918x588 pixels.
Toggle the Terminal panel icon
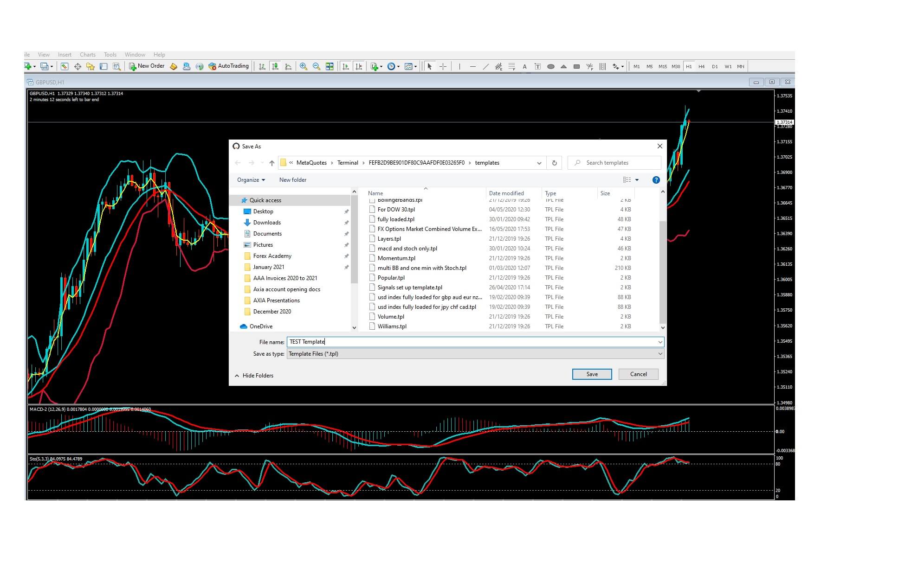coord(103,66)
